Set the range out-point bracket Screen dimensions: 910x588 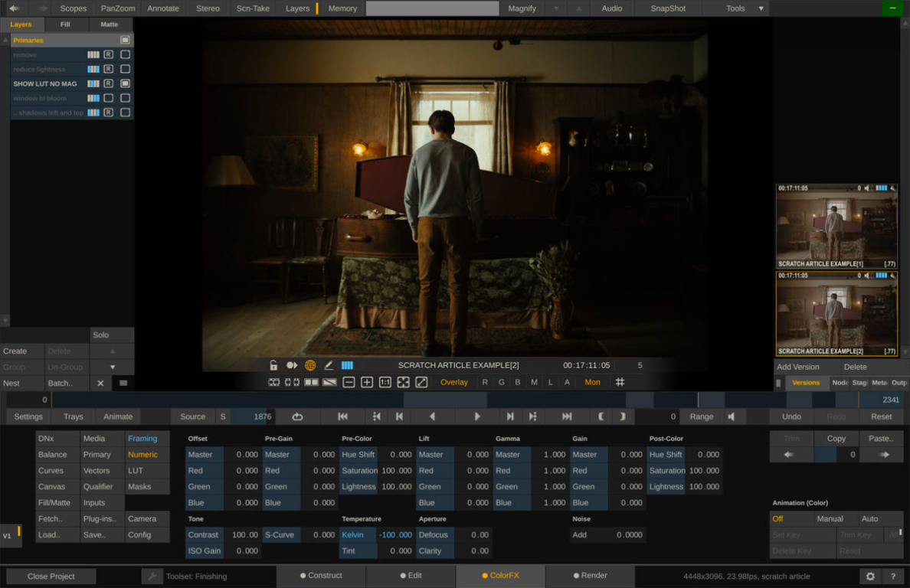(623, 416)
